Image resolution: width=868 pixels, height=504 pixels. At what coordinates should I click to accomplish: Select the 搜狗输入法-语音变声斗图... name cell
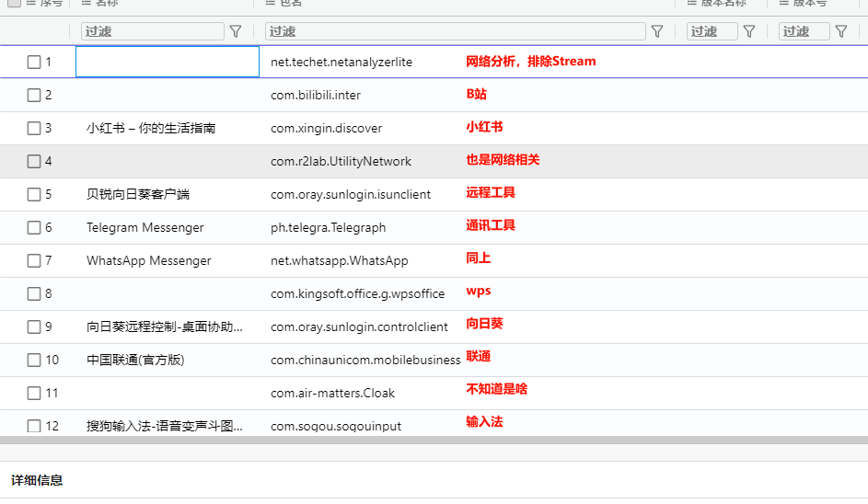[x=165, y=426]
